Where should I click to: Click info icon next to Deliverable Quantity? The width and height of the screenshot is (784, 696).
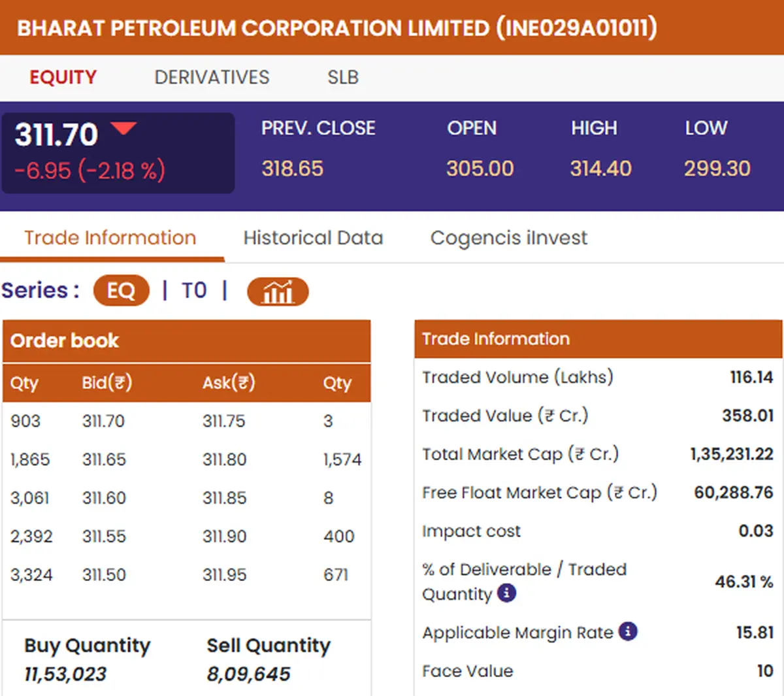tap(506, 593)
